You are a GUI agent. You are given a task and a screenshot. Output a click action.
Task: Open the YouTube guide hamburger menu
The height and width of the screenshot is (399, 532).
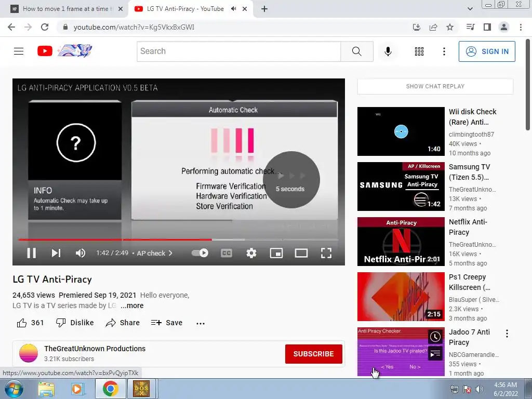coord(19,51)
